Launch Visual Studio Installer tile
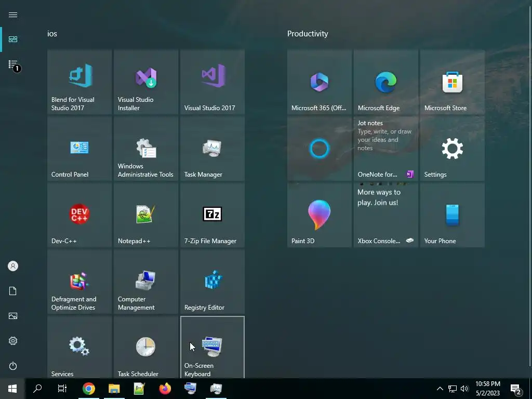Image resolution: width=532 pixels, height=399 pixels. coord(146,82)
